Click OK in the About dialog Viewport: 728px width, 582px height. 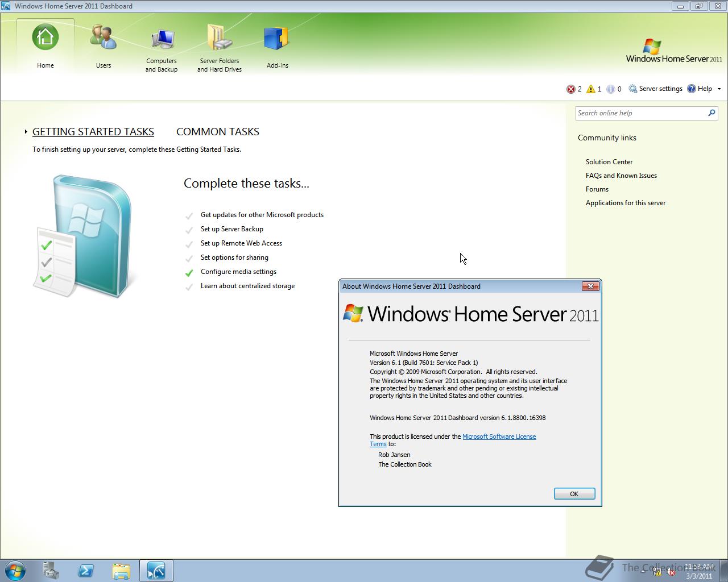pos(574,494)
